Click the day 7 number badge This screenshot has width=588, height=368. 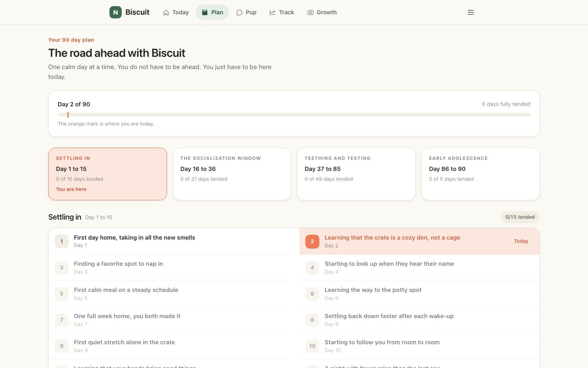pos(62,320)
